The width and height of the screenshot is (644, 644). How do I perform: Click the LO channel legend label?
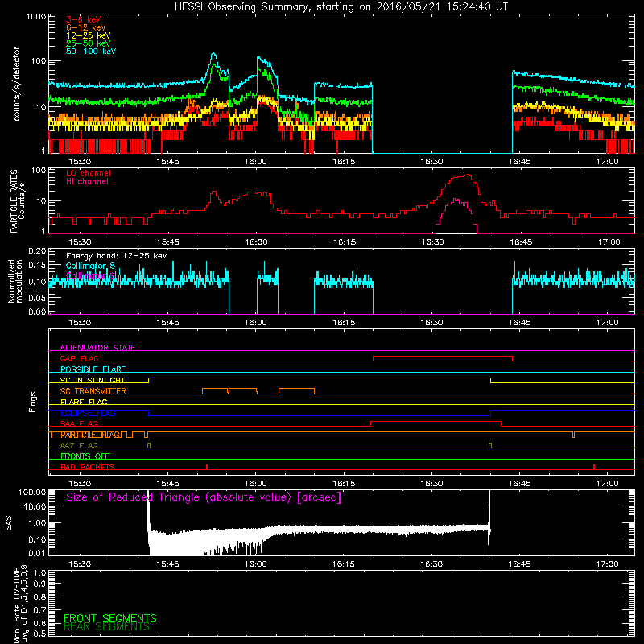click(x=89, y=173)
